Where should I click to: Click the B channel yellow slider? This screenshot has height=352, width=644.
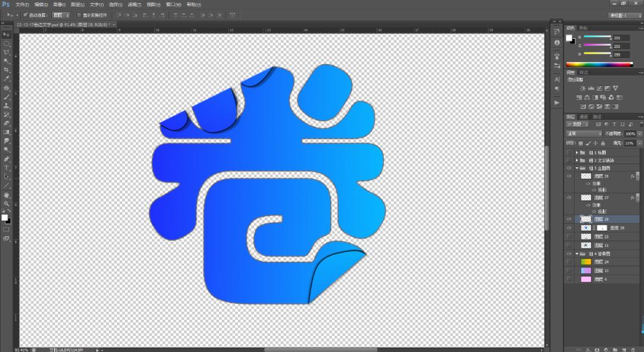pyautogui.click(x=597, y=54)
